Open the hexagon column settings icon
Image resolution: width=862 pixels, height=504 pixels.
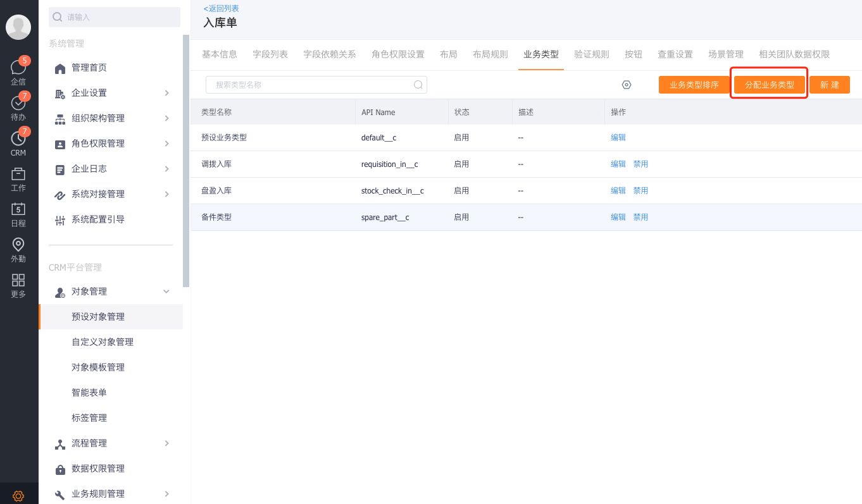click(x=627, y=85)
